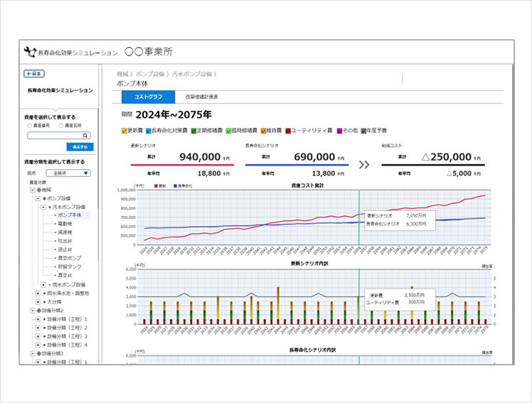Click the green year marker line in cumulative chart

click(359, 217)
